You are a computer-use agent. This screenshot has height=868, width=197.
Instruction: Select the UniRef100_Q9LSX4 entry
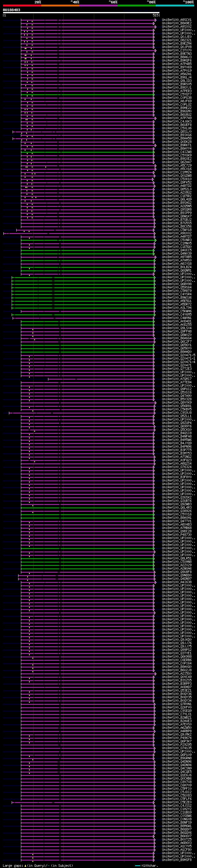point(177,328)
